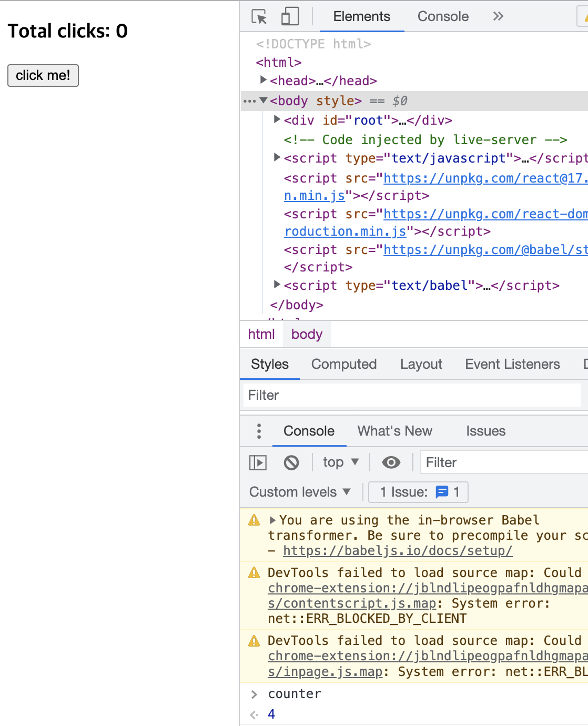Select the closing </body> tag line

pos(297,305)
